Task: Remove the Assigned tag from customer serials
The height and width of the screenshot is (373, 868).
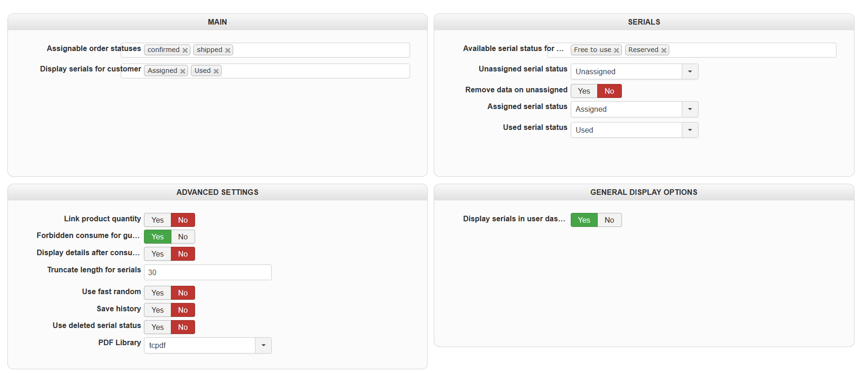Action: tap(183, 71)
